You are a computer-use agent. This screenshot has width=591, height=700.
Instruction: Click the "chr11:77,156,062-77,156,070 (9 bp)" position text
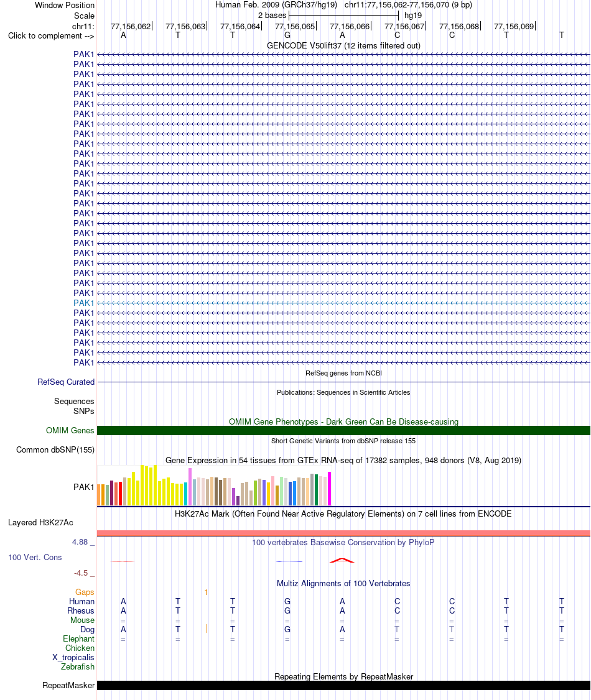click(408, 5)
